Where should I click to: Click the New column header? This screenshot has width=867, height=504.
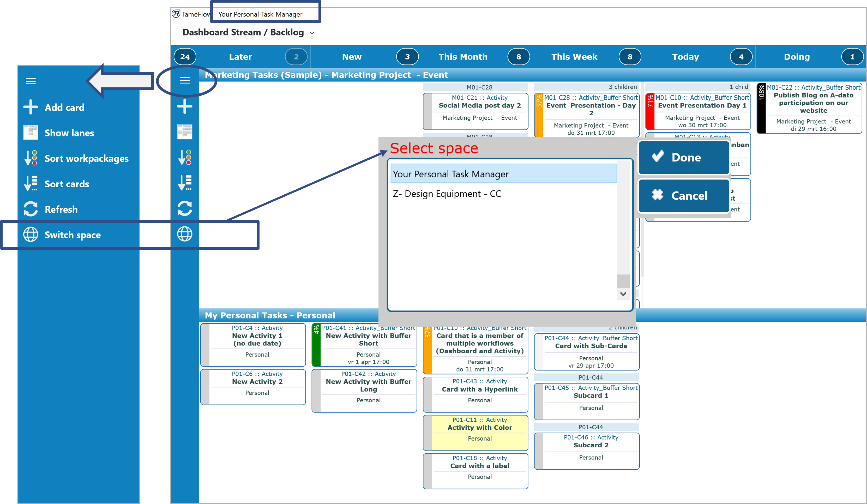pyautogui.click(x=352, y=57)
